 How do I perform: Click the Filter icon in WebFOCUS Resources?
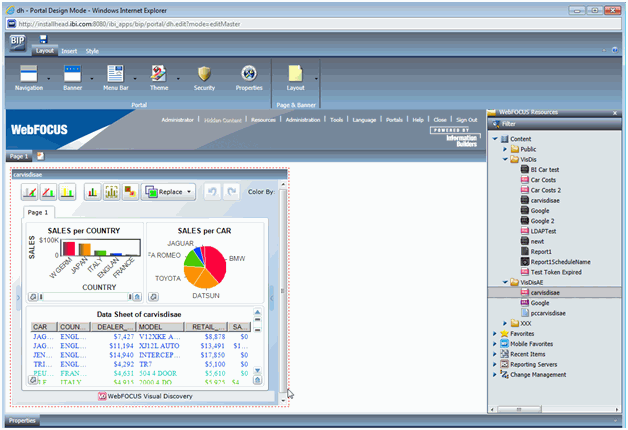(x=497, y=124)
